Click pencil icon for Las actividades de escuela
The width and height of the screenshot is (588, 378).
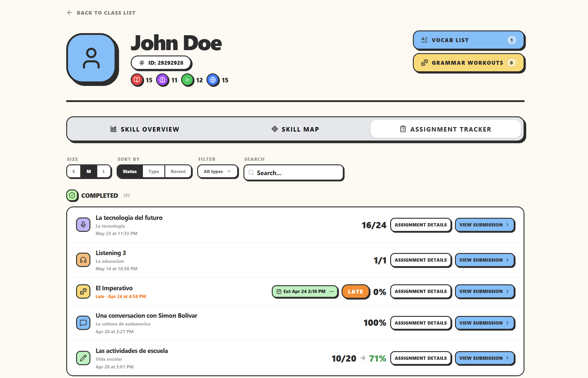tap(83, 358)
